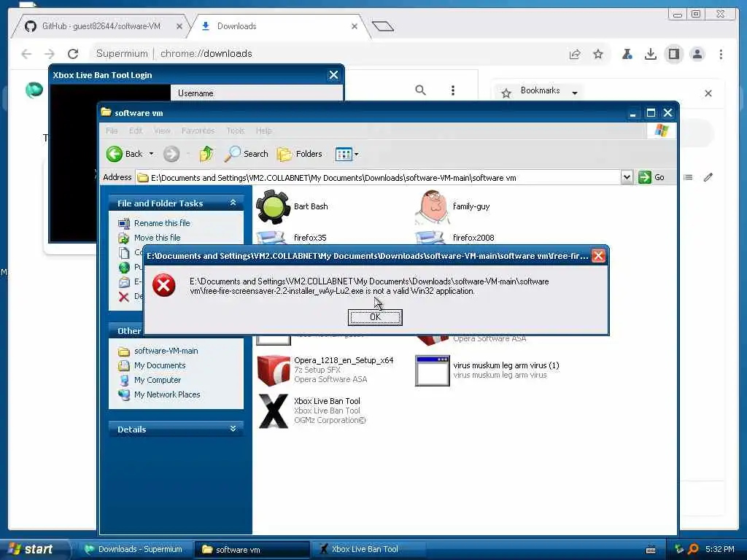The height and width of the screenshot is (560, 747).
Task: Expand the Details panel
Action: coord(233,429)
